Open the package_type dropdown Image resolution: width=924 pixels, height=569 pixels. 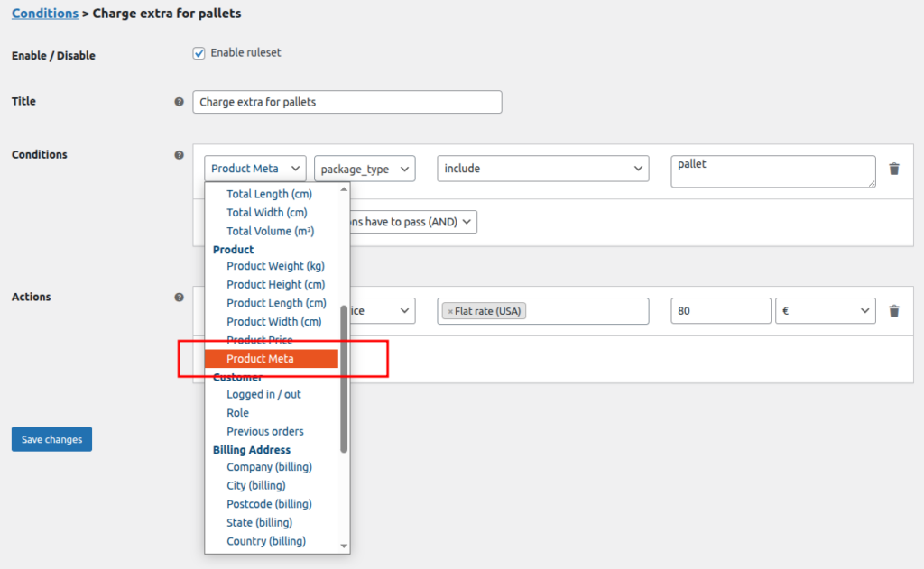tap(365, 169)
